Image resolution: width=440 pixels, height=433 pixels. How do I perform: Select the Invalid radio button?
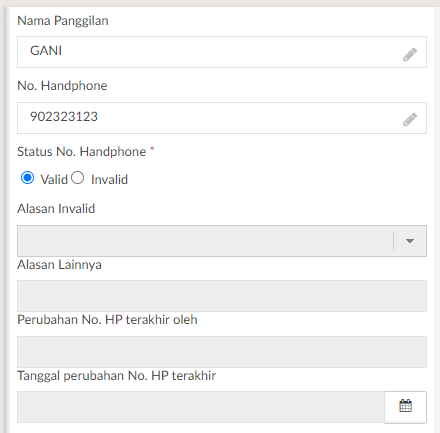pyautogui.click(x=77, y=178)
